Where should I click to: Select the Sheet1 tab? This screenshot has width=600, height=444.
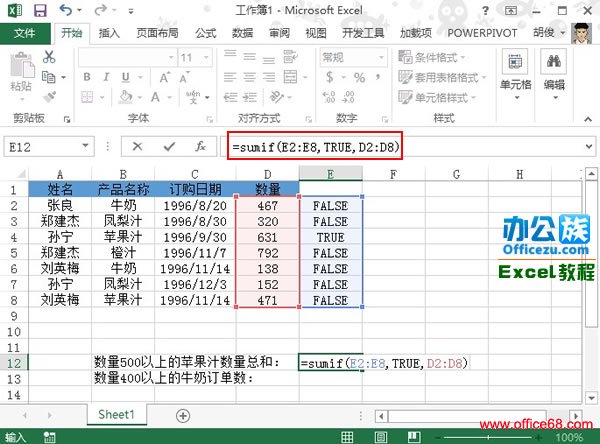click(117, 415)
